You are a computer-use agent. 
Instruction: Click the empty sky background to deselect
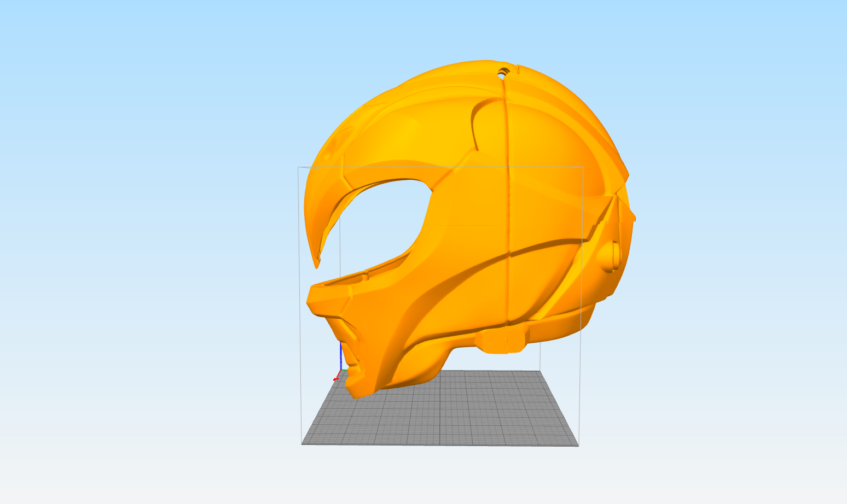[x=137, y=109]
